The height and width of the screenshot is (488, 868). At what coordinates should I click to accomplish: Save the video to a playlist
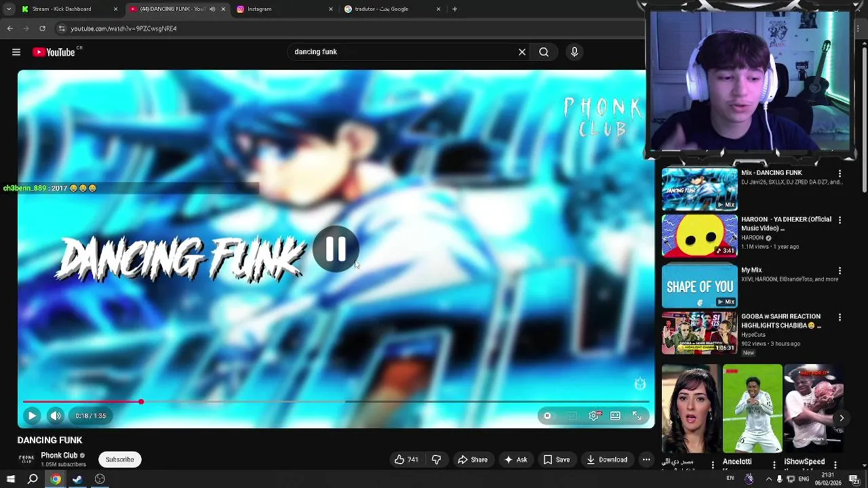pyautogui.click(x=557, y=460)
